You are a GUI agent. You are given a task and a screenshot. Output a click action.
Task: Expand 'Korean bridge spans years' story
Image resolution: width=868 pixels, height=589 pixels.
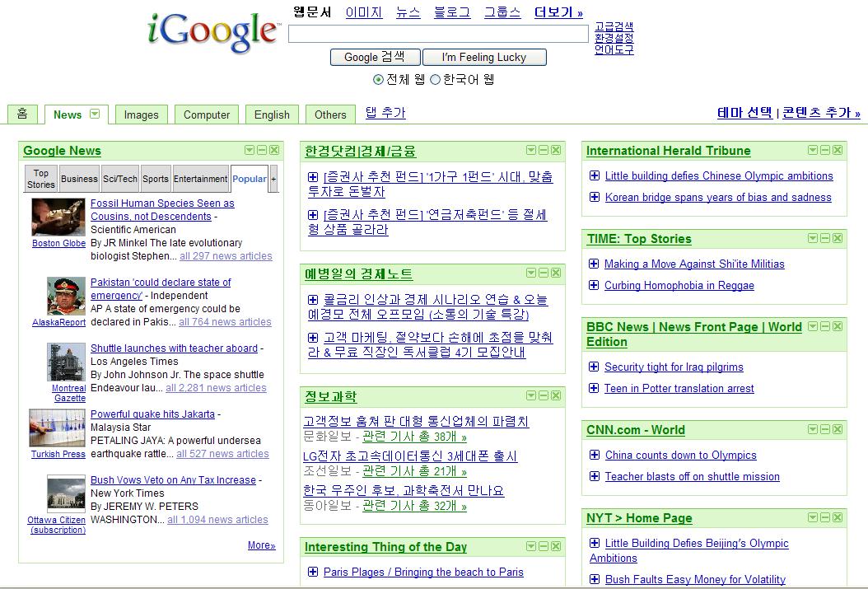click(595, 197)
